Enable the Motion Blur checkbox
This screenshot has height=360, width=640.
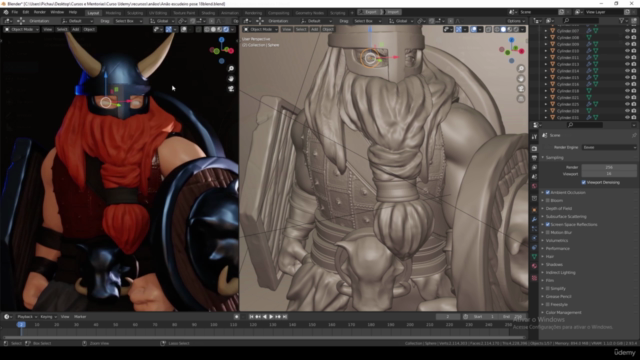click(x=548, y=232)
